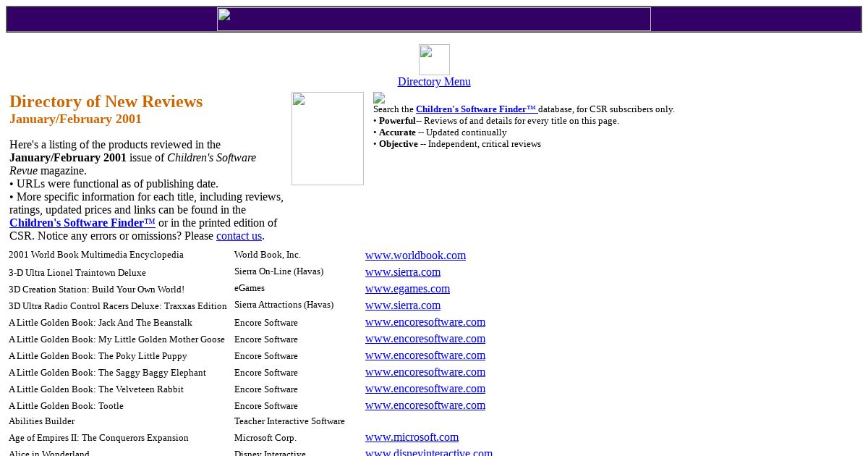Click 'Accurate -- Updated continually' bullet
868x456 pixels.
[x=440, y=132]
